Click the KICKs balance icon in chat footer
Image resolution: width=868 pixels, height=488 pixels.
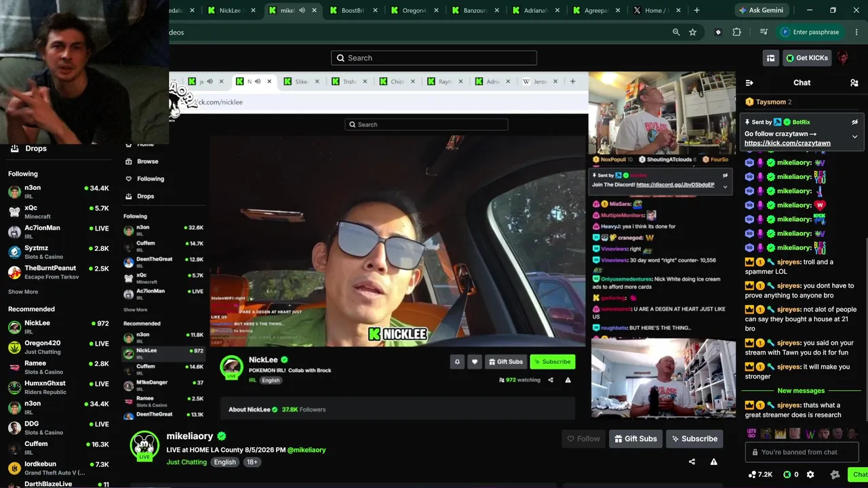(x=791, y=474)
